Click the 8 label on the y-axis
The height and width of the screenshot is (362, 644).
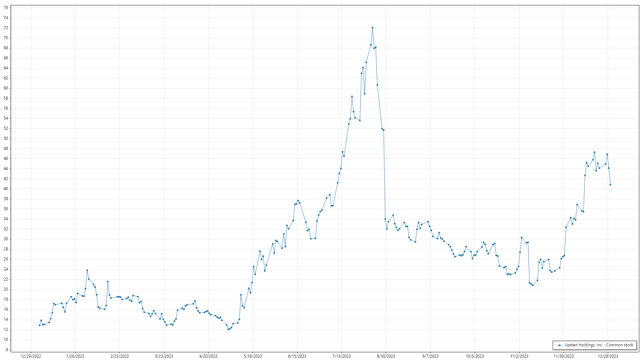7,350
